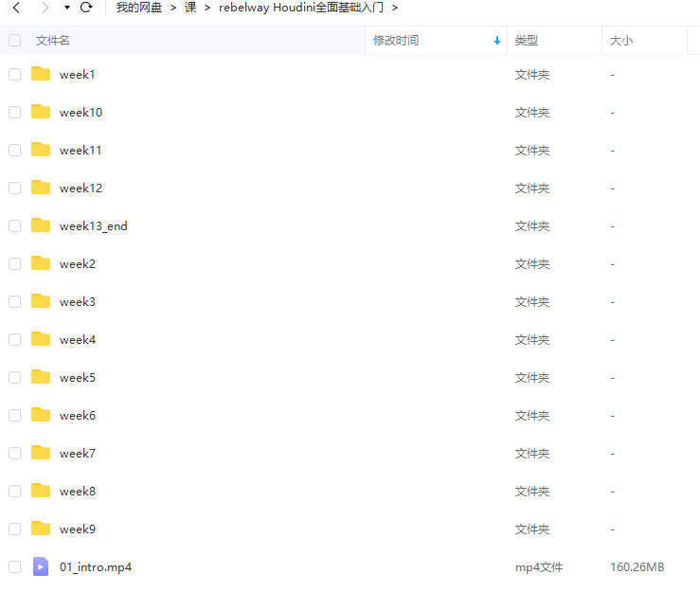Tick the checkbox next to week3

[14, 301]
